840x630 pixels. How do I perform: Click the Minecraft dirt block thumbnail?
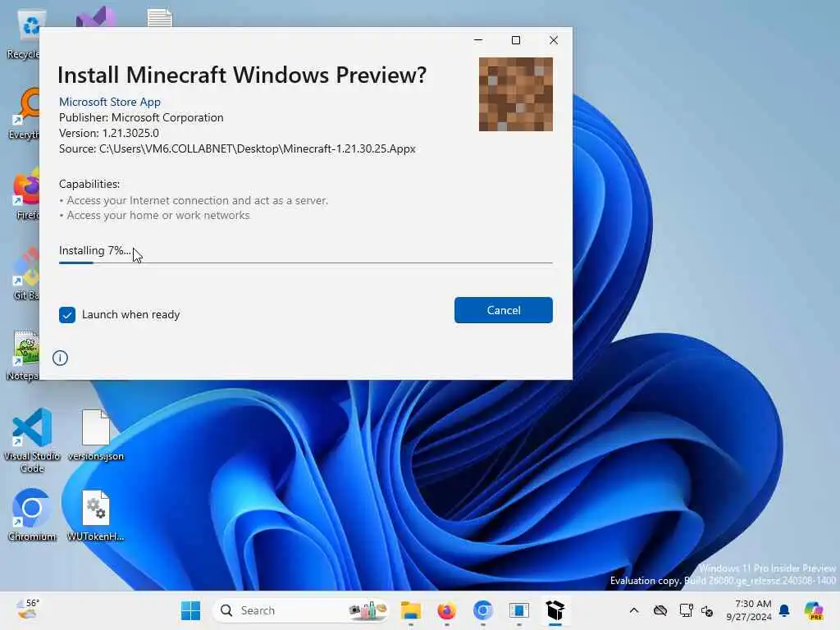515,94
